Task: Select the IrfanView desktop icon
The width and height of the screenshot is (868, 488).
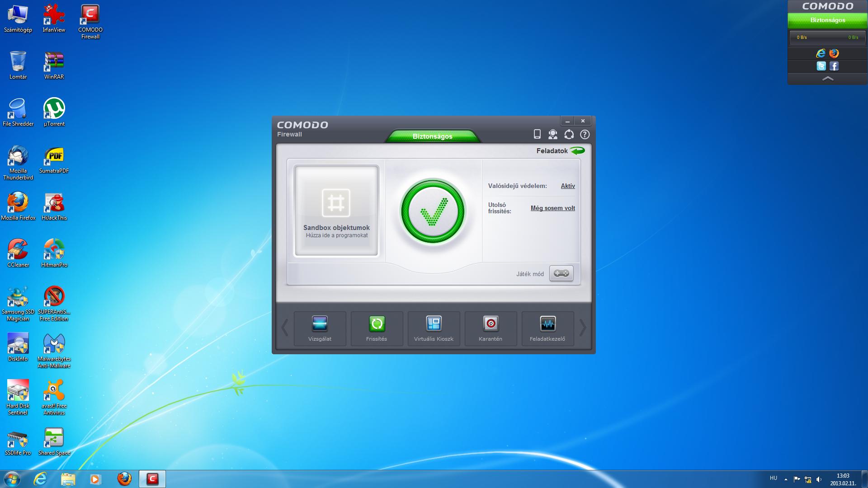Action: point(54,19)
